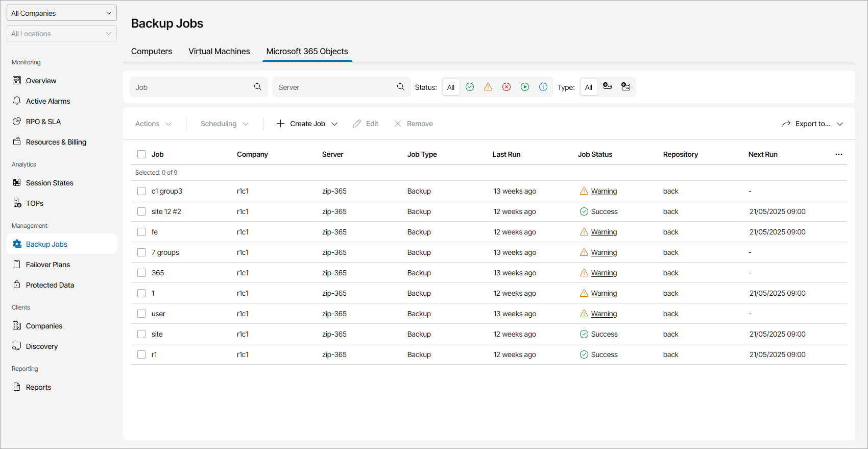Image resolution: width=868 pixels, height=449 pixels.
Task: Open Warning status link for 7 groups
Action: click(x=604, y=252)
